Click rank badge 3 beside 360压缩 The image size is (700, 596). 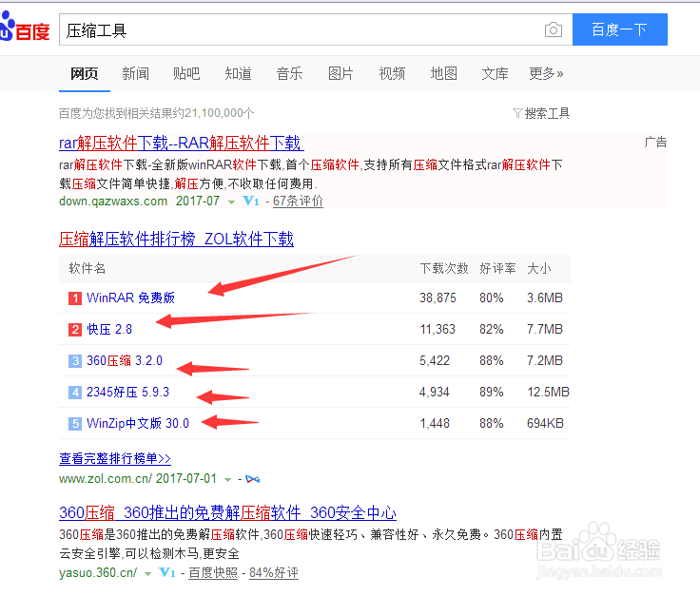click(75, 361)
